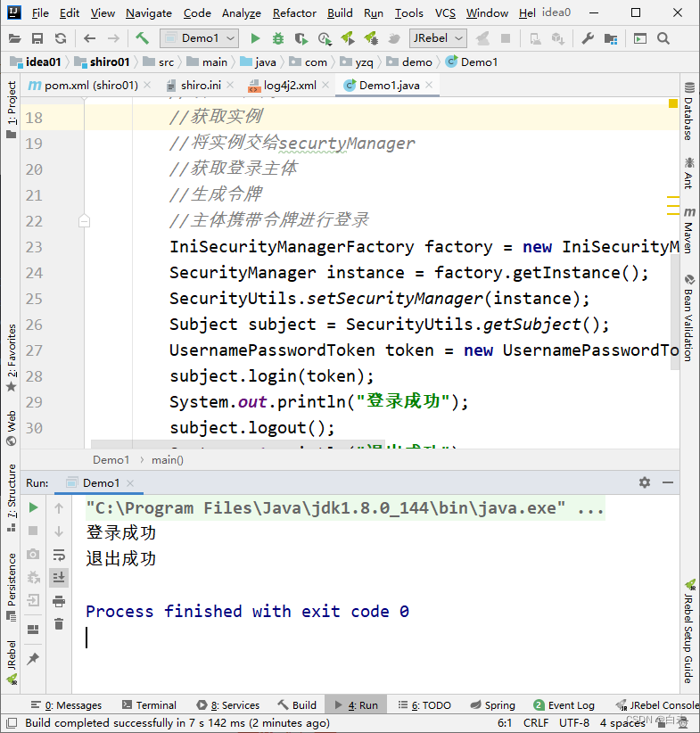
Task: Click the Open file toolbar icon
Action: coord(14,38)
